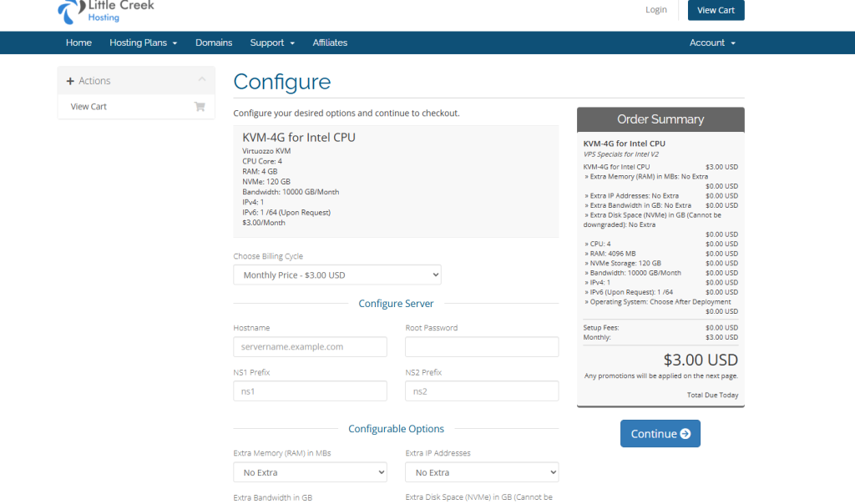855x504 pixels.
Task: Go to the Domains page
Action: 214,43
